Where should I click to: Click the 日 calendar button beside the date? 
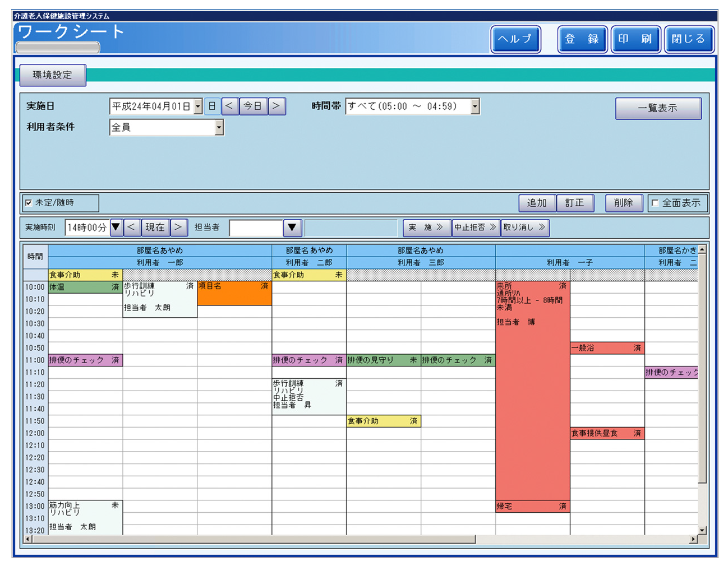(x=212, y=106)
